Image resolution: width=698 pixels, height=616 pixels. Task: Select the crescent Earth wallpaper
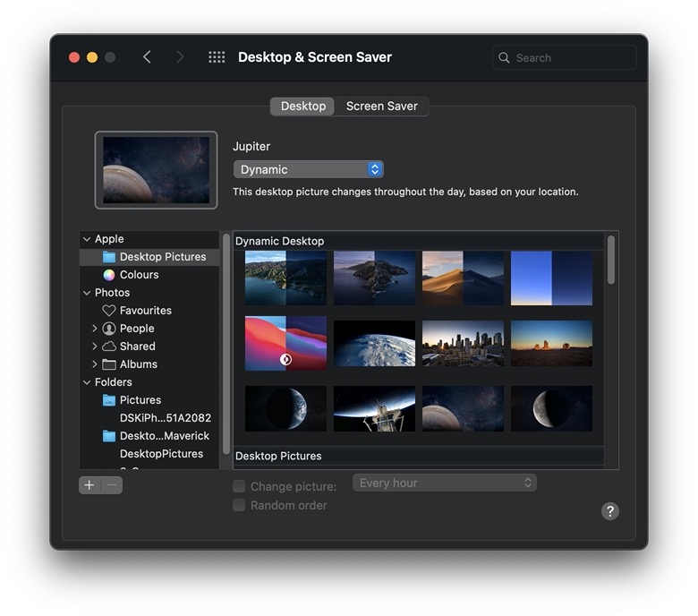click(285, 408)
